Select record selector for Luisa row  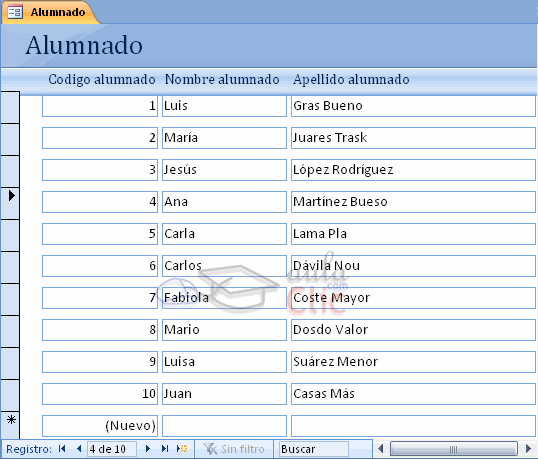[10, 363]
